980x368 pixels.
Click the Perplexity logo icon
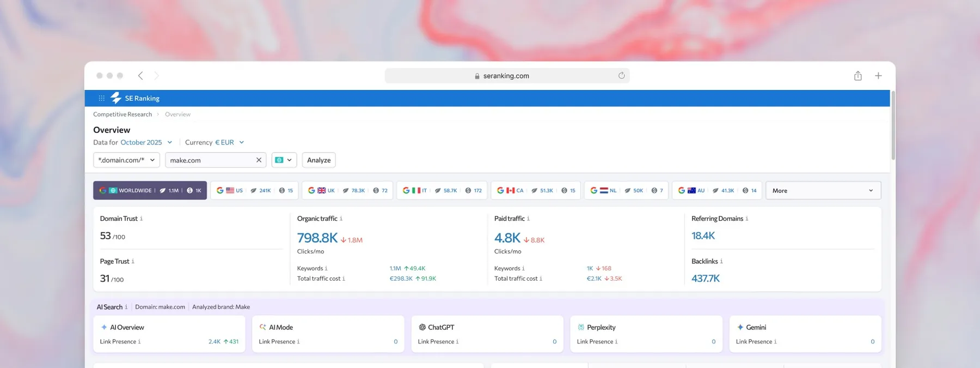tap(581, 327)
